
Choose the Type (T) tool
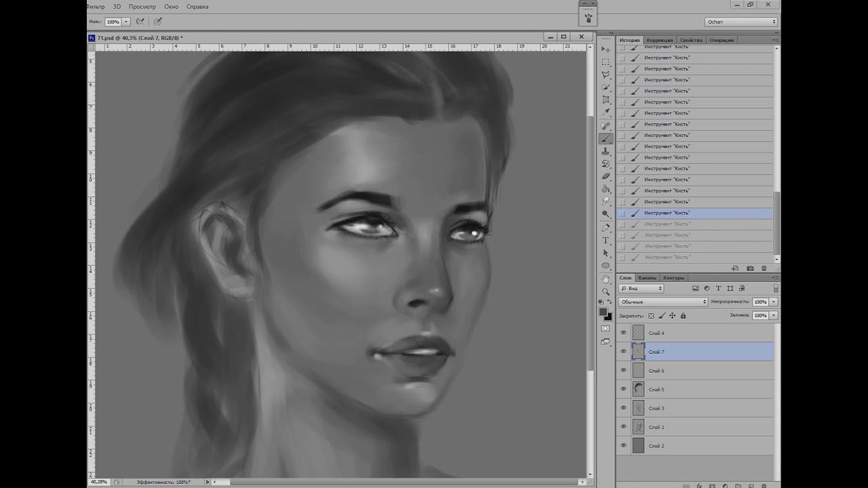click(x=606, y=241)
